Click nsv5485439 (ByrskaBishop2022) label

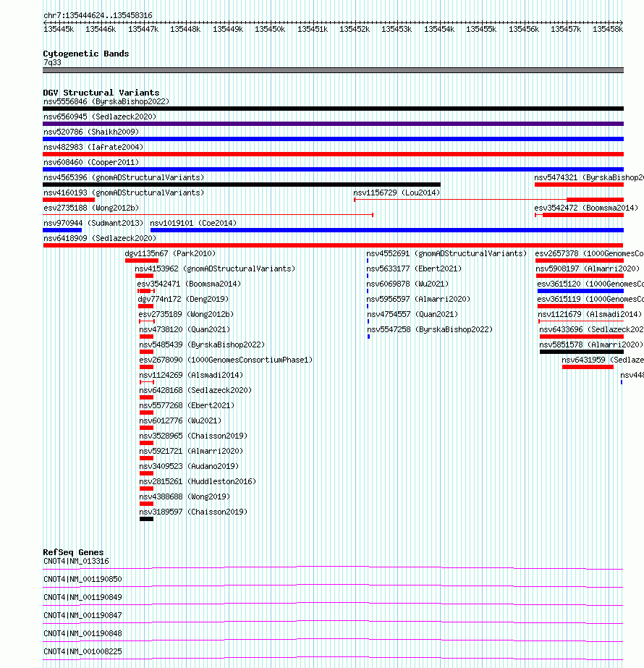tap(202, 344)
